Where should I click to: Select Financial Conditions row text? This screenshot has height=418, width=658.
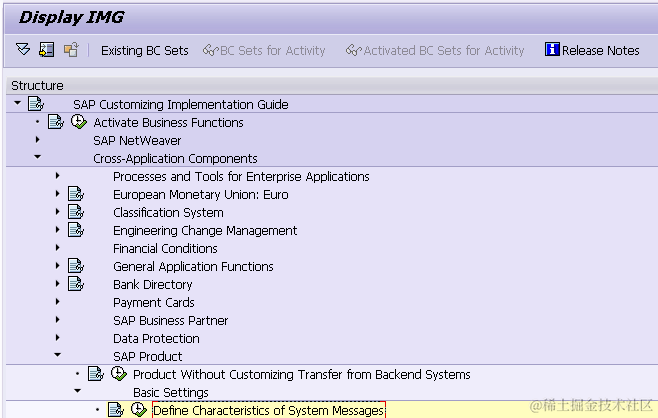165,248
